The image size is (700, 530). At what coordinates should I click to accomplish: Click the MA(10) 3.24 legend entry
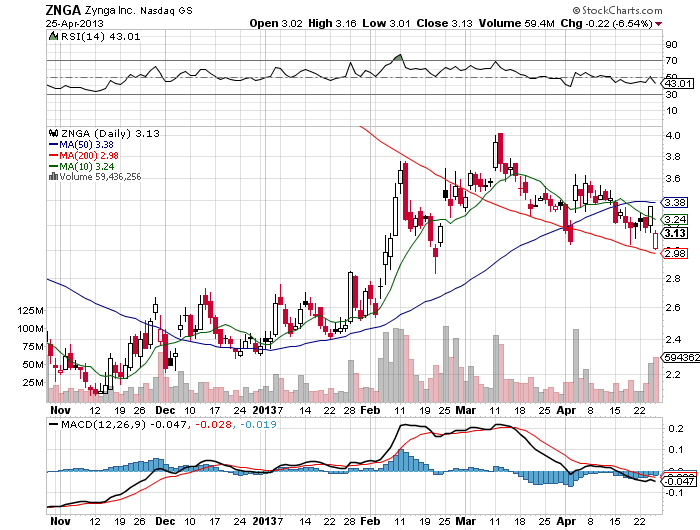87,166
